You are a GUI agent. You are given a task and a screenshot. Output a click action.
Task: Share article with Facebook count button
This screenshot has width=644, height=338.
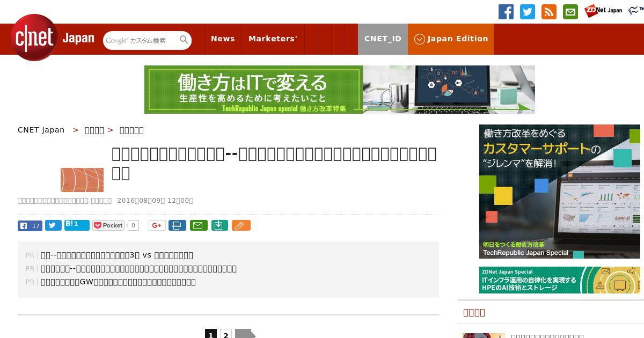pyautogui.click(x=30, y=225)
